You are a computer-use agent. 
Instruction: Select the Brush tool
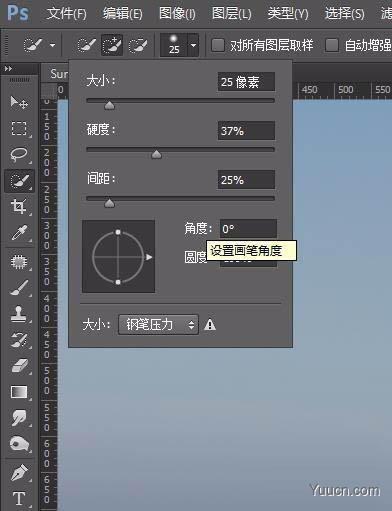click(x=19, y=288)
